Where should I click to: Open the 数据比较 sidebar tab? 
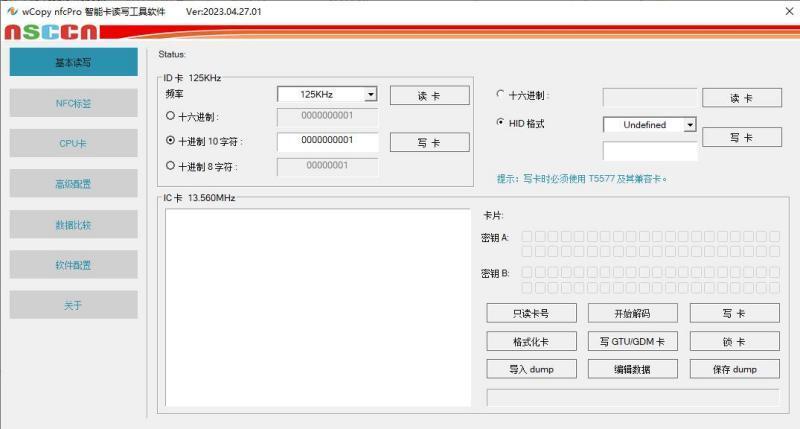click(x=73, y=225)
